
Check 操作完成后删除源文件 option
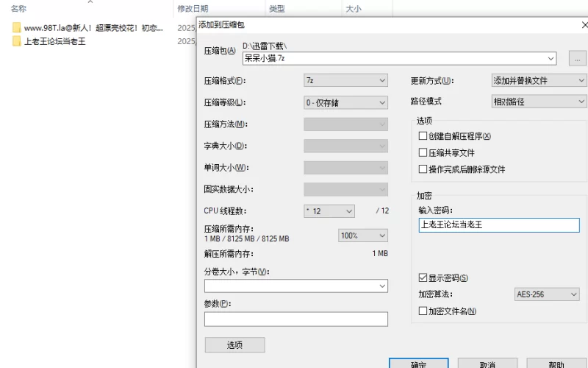[423, 169]
